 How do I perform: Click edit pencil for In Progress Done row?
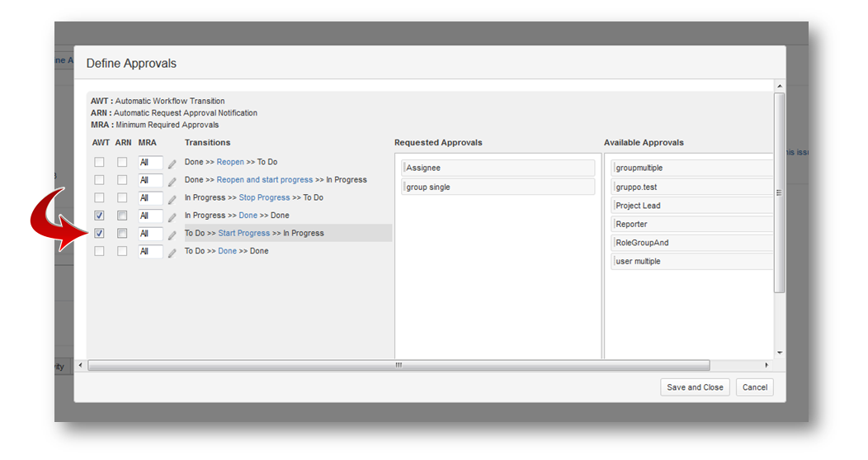[x=172, y=217]
